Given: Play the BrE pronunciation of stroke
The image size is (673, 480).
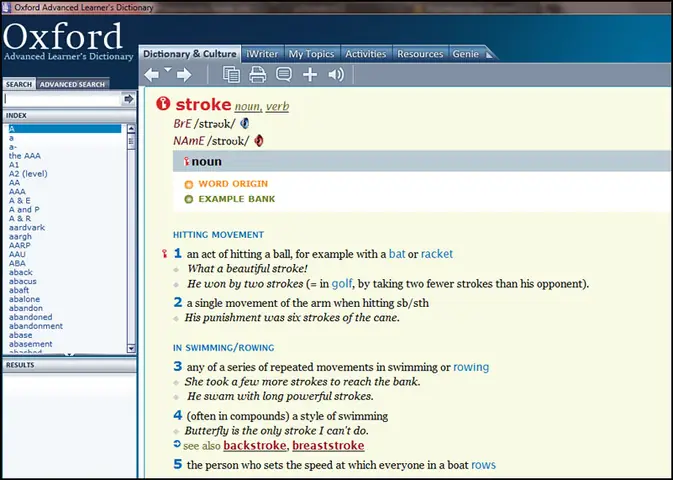Looking at the screenshot, I should 245,124.
